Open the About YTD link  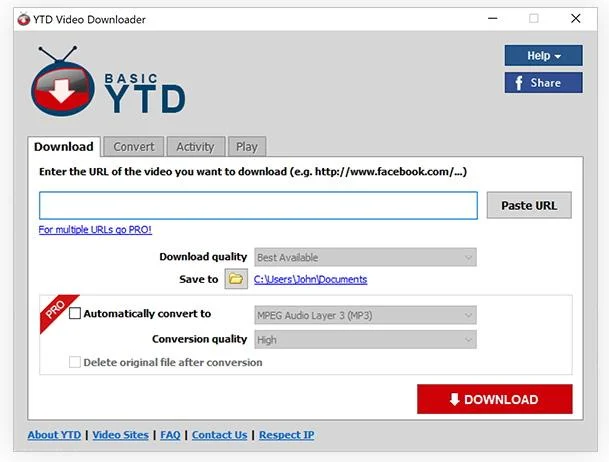[x=54, y=435]
